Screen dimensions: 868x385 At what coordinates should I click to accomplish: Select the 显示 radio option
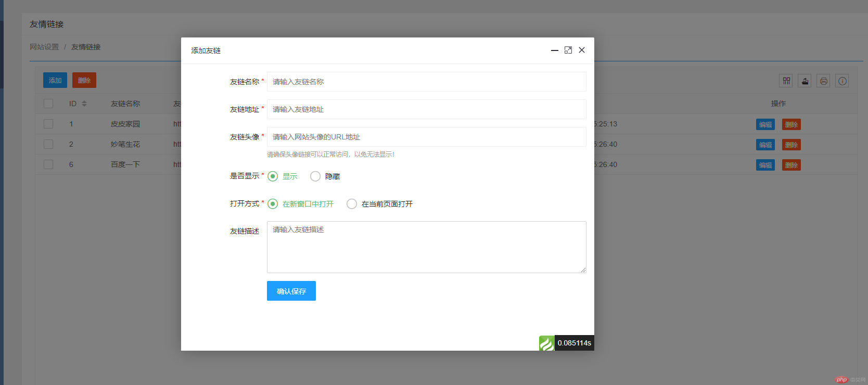tap(273, 176)
